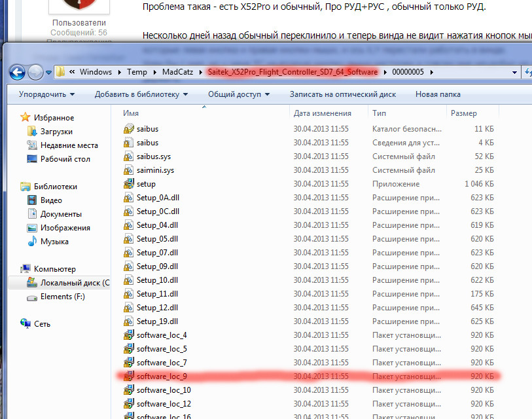Click 1 046 КБ size of setup
Image resolution: width=532 pixels, height=419 pixels.
(x=479, y=184)
